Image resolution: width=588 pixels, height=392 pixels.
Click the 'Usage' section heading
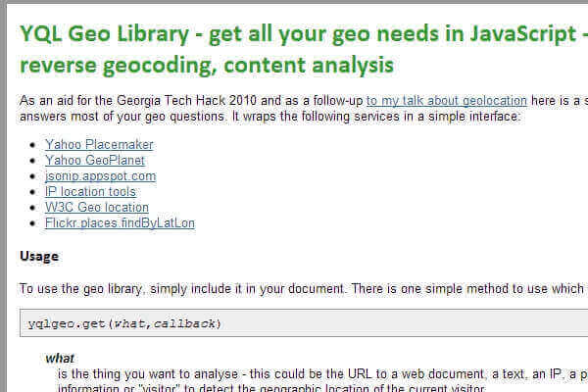coord(39,256)
